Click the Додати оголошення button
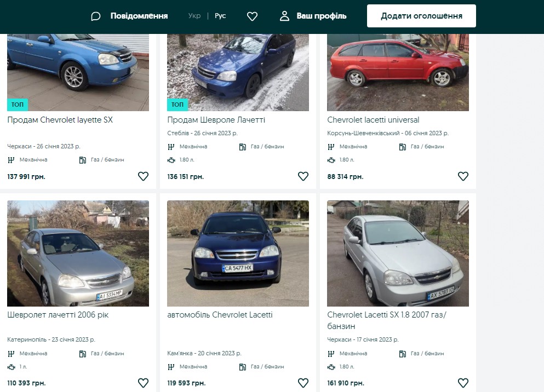 click(x=421, y=16)
